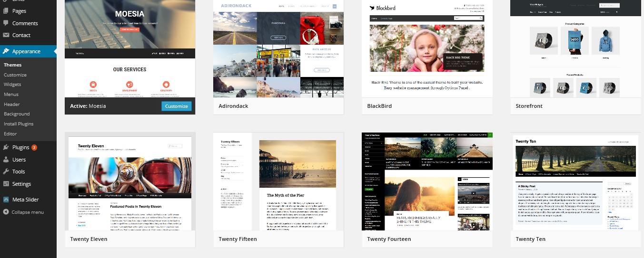Click the Collapse menu label
644x258 pixels.
(x=28, y=212)
